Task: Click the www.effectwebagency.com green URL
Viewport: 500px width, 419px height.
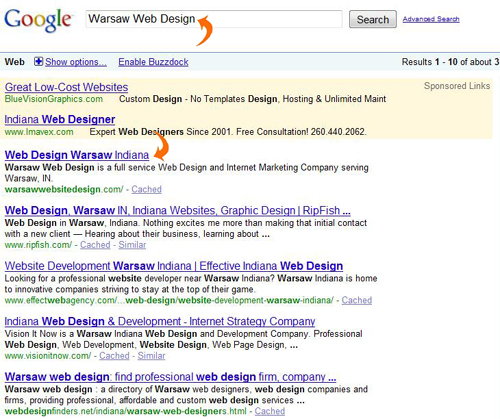Action: pos(169,300)
